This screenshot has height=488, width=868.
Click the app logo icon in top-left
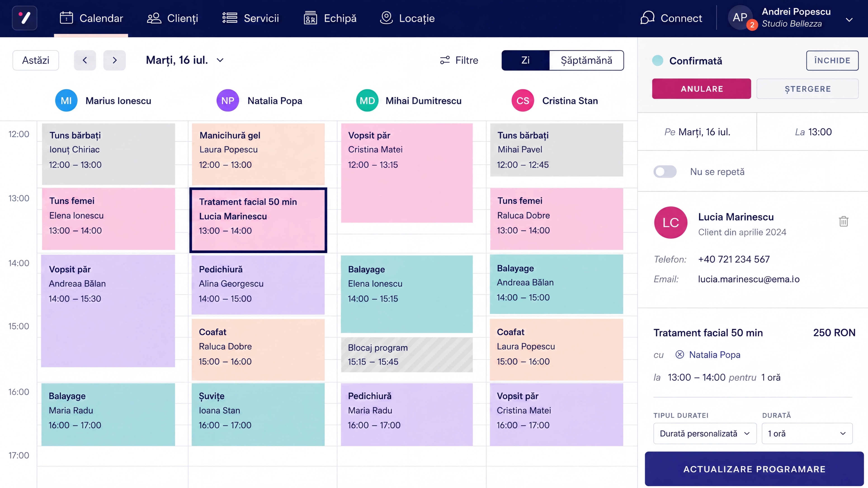[25, 18]
